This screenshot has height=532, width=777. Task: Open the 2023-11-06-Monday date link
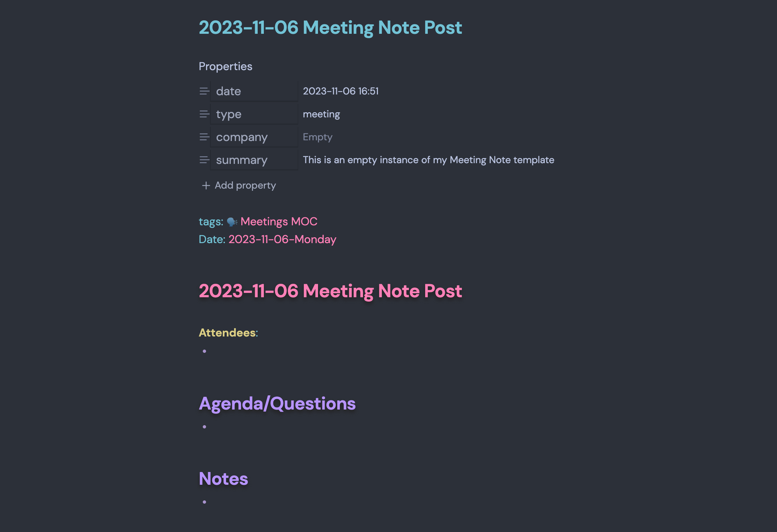(x=282, y=239)
